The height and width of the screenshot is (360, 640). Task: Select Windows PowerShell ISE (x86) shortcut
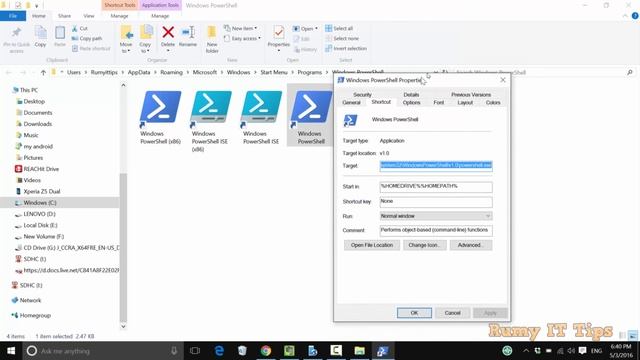(x=210, y=121)
